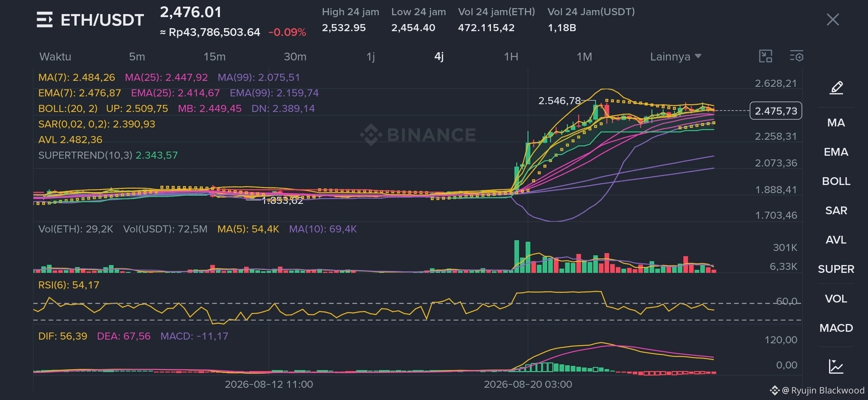Expand the Lainnya timeframe dropdown

pyautogui.click(x=675, y=57)
